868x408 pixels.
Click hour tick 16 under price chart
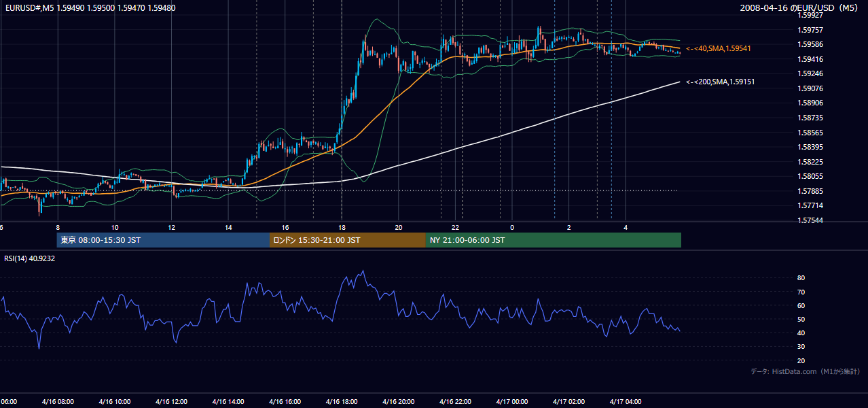285,227
